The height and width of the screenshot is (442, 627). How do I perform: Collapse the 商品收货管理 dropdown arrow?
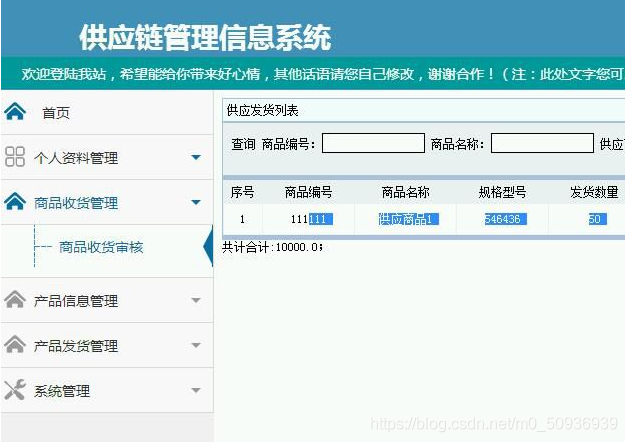pyautogui.click(x=196, y=202)
